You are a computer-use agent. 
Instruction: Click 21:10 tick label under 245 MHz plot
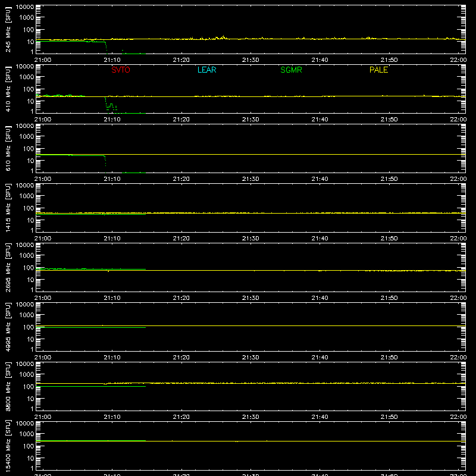[112, 60]
